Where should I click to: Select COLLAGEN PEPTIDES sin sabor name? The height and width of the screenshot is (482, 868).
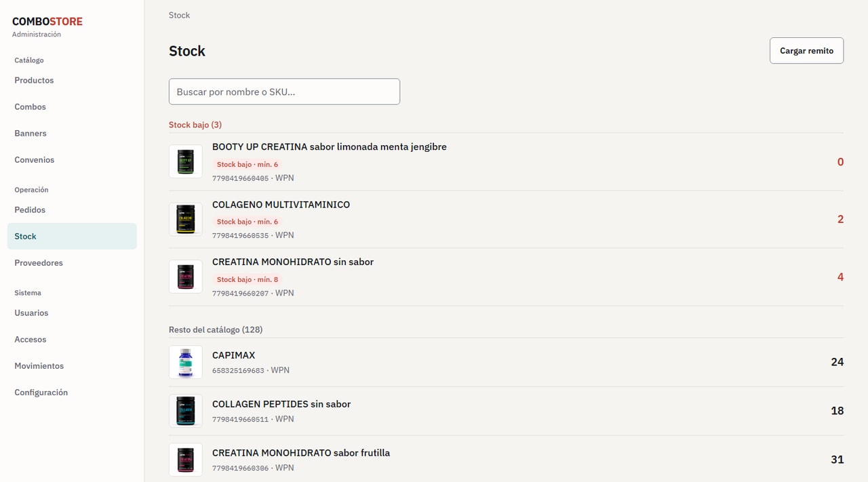click(281, 404)
